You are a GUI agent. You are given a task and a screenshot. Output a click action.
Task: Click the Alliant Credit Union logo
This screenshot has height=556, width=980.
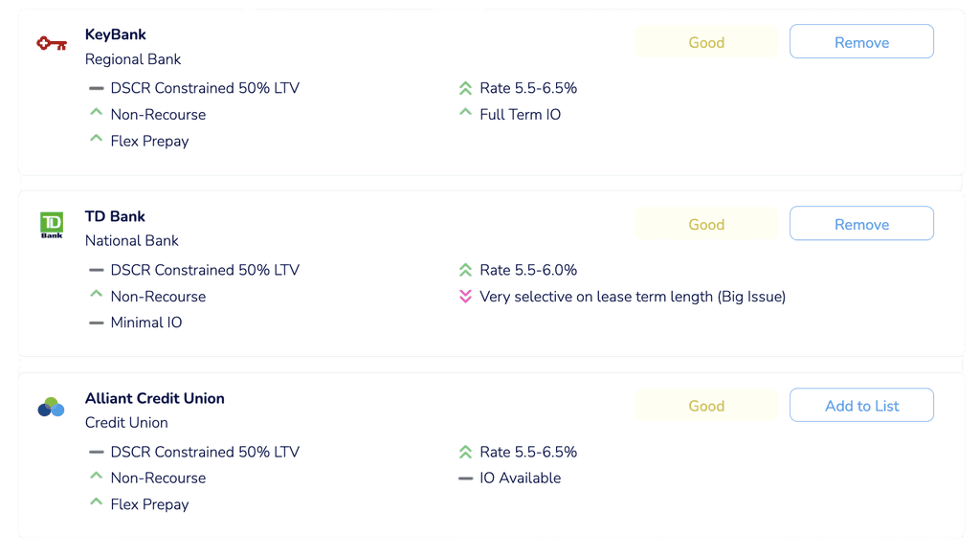click(x=51, y=408)
